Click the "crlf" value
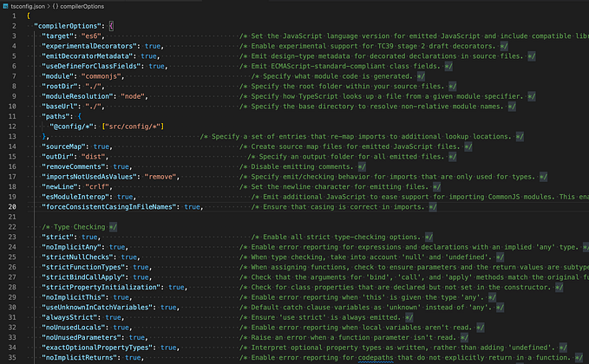 (x=97, y=187)
